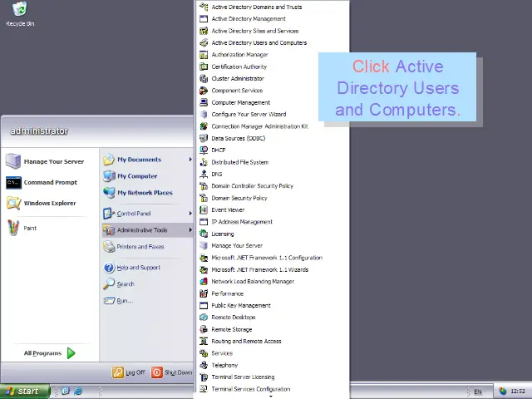Open All Programs with green arrow

click(x=49, y=353)
